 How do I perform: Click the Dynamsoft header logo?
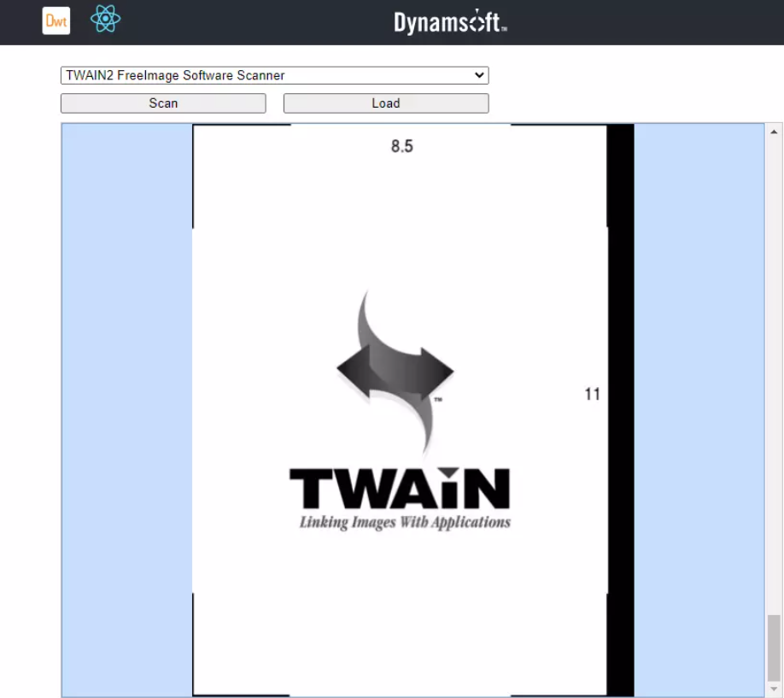point(450,21)
